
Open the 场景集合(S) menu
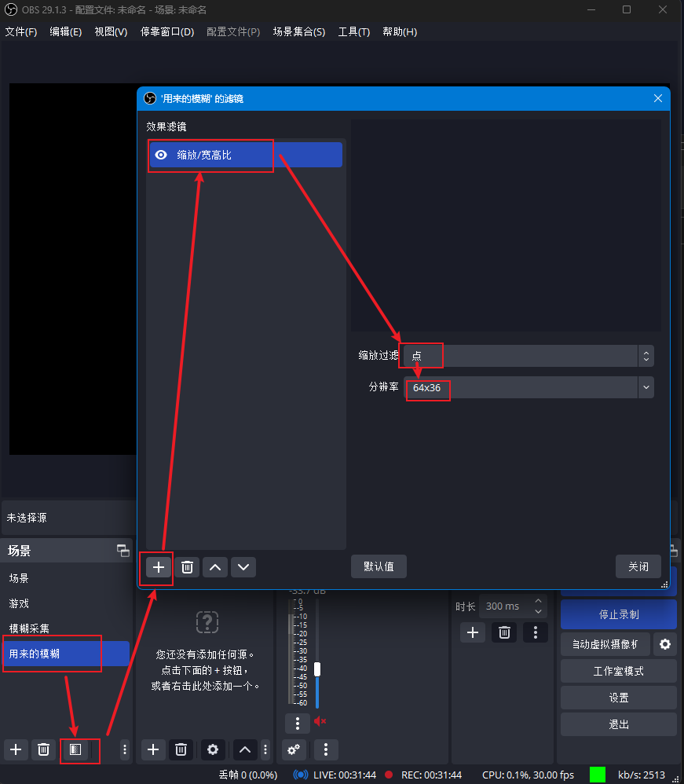pos(298,32)
